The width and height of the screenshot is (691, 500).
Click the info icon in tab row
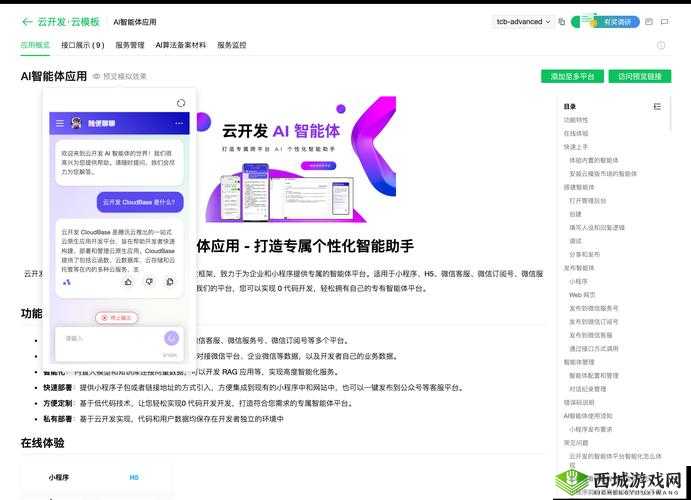click(661, 45)
